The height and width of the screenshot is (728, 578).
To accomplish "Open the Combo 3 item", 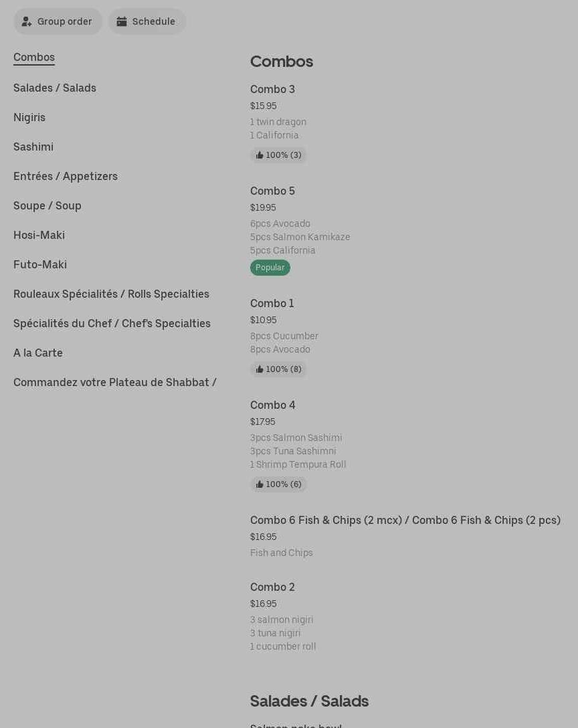I will [x=272, y=90].
